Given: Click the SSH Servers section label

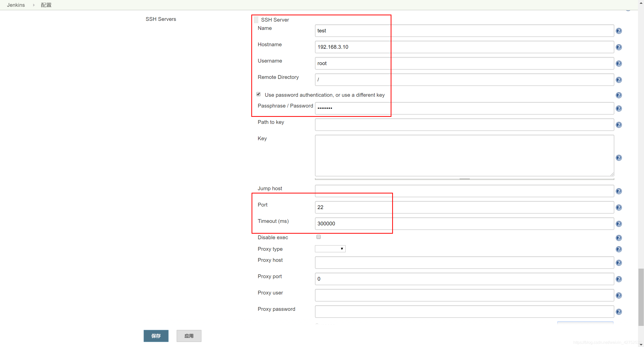Looking at the screenshot, I should [x=161, y=19].
